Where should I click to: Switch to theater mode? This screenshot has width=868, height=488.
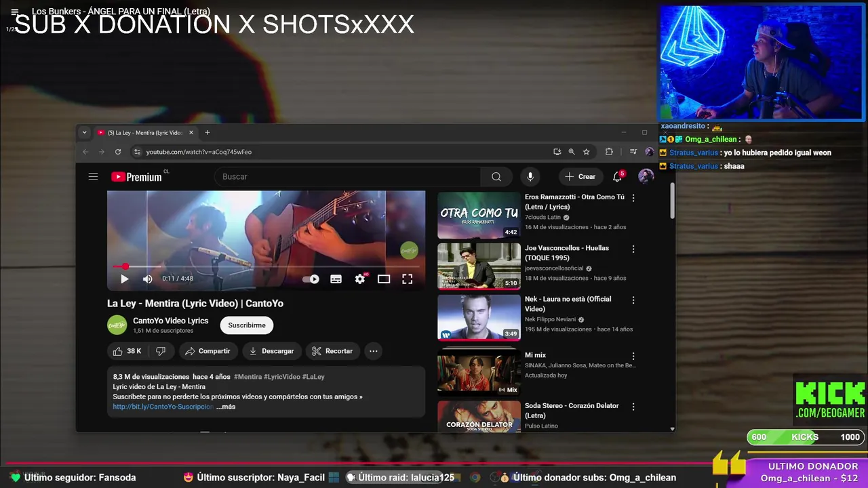pyautogui.click(x=384, y=279)
